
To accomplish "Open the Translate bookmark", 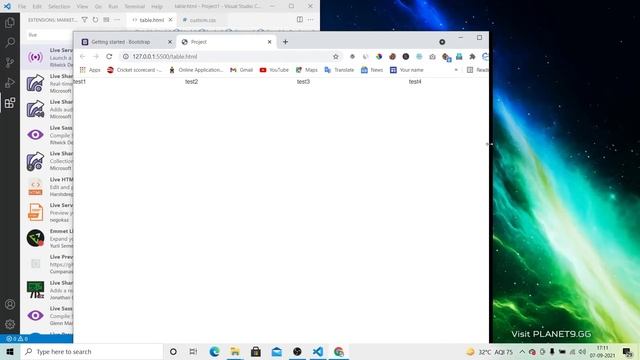I will coord(339,70).
